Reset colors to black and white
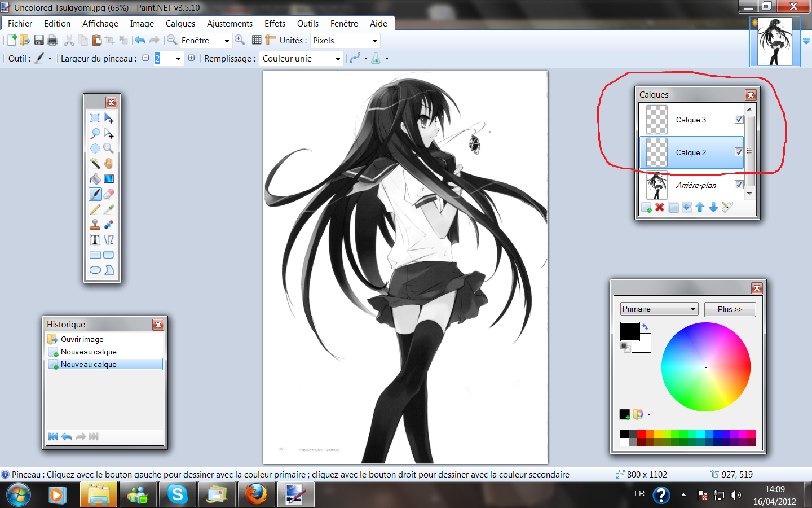This screenshot has height=508, width=812. point(625,347)
